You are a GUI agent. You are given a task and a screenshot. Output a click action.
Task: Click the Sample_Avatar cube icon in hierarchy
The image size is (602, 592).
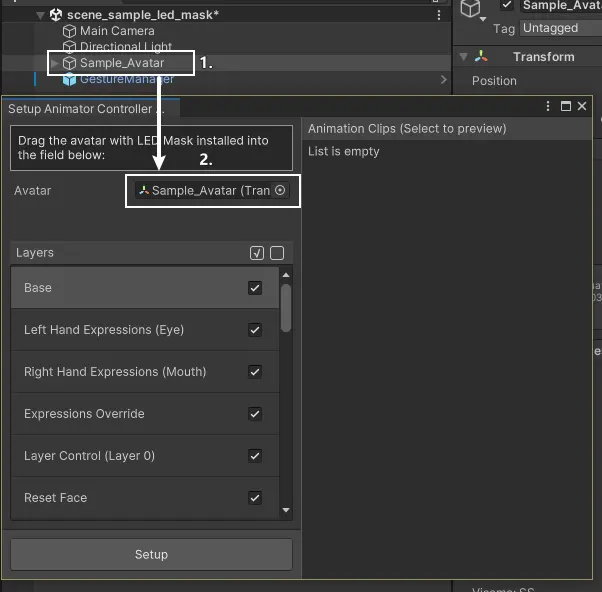tap(69, 63)
